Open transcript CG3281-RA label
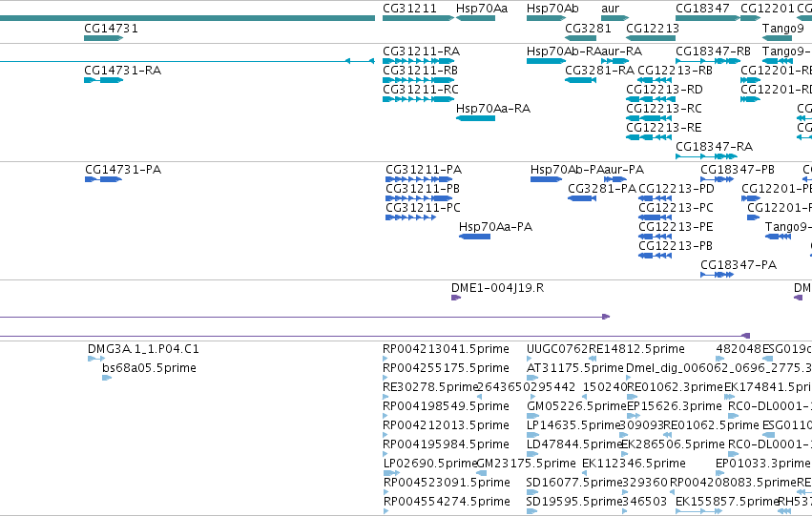Image resolution: width=812 pixels, height=516 pixels. click(599, 70)
